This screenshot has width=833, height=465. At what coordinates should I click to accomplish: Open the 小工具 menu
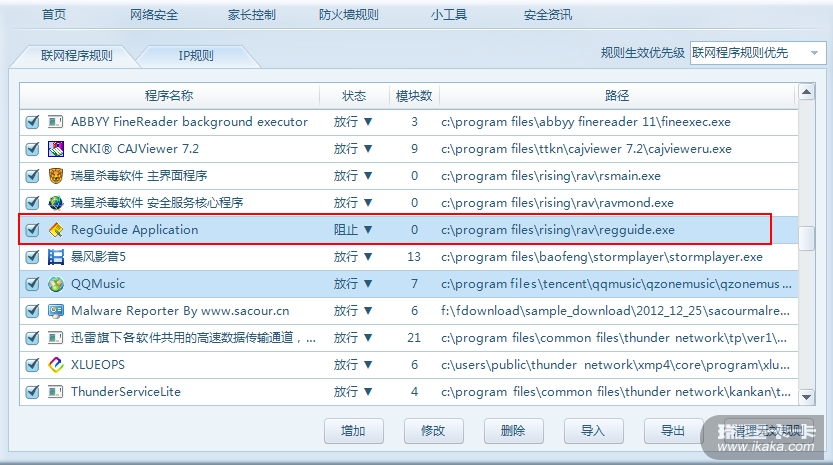pos(449,14)
